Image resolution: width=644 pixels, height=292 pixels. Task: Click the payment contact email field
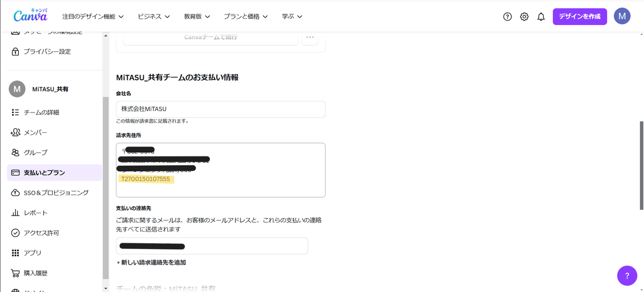click(212, 246)
